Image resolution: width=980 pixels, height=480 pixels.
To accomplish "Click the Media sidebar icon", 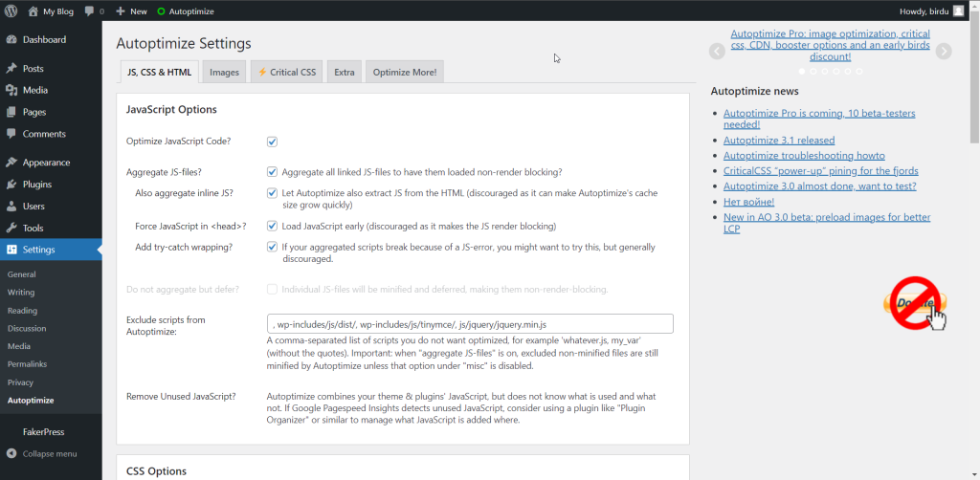I will (x=11, y=91).
